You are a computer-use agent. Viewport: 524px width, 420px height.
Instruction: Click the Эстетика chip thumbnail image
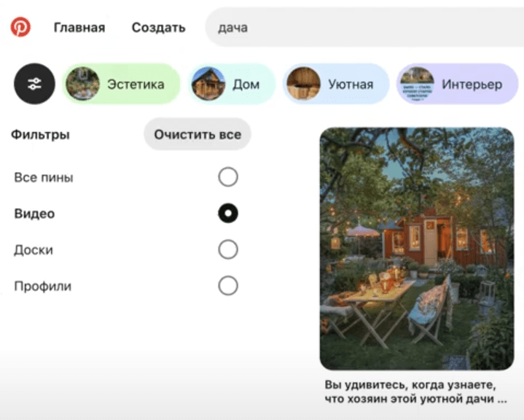(x=82, y=84)
